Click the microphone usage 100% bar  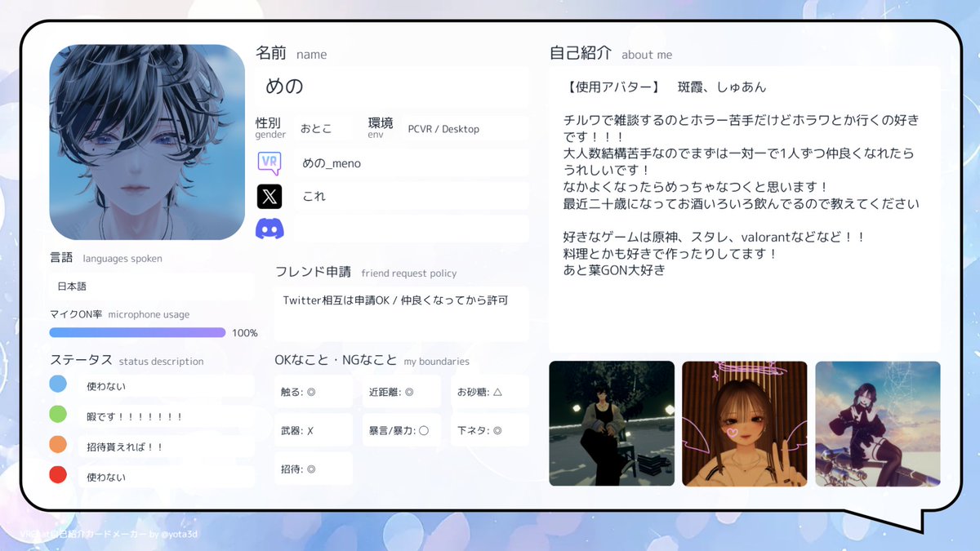coord(137,332)
